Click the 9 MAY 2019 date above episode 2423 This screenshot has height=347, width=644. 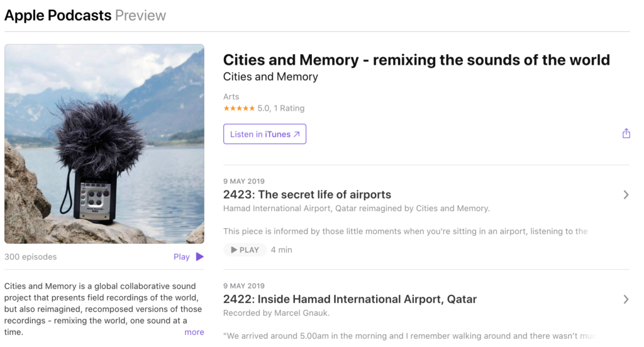[244, 181]
